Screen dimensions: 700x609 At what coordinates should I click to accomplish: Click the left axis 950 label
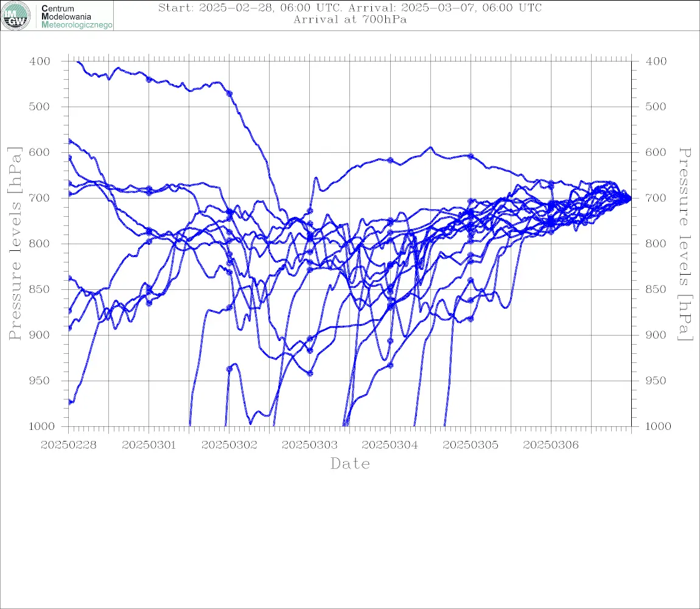coord(40,381)
